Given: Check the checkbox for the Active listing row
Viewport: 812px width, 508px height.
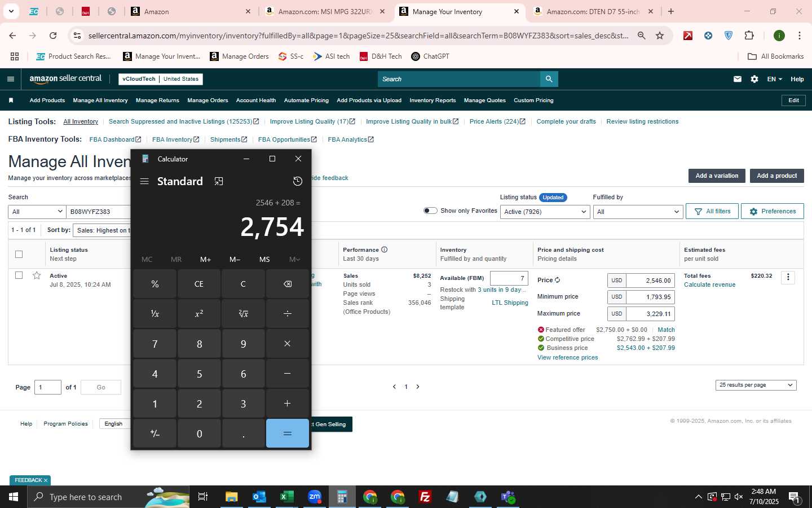Looking at the screenshot, I should tap(19, 275).
